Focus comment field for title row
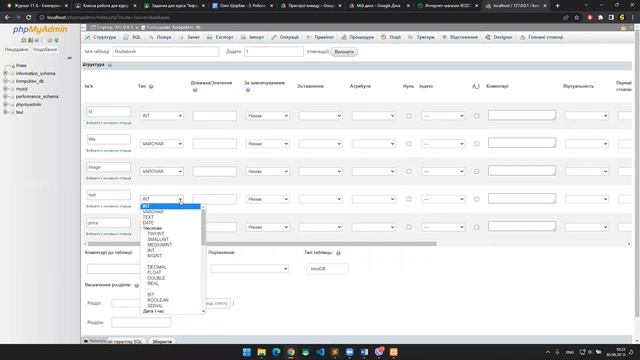 pyautogui.click(x=522, y=143)
